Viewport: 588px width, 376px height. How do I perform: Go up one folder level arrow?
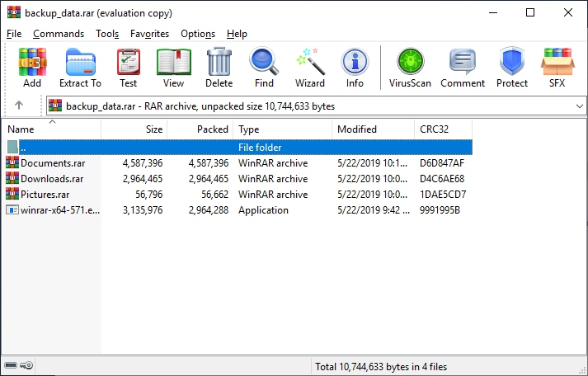[x=19, y=106]
